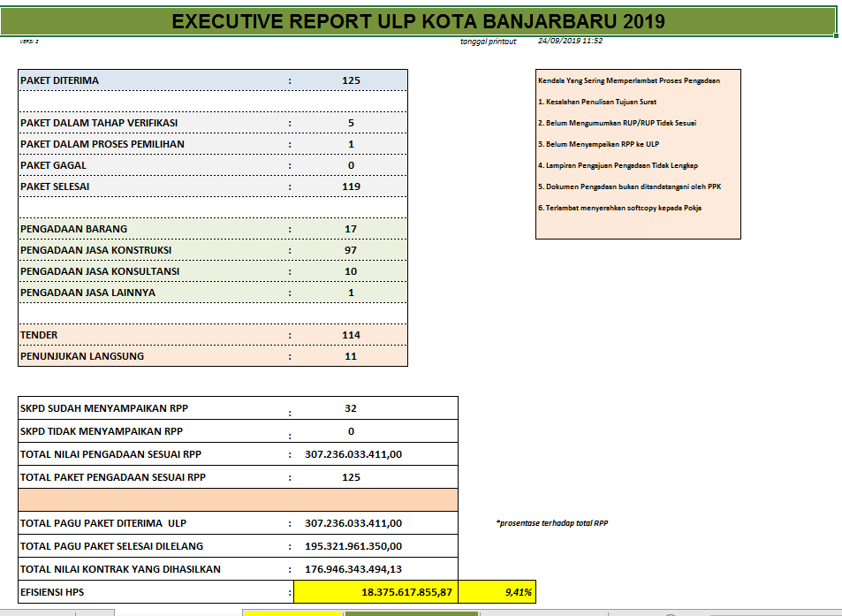Viewport: 842px width, 616px height.
Task: Select the PENUNJUKAN LANGSUNG value 11
Action: point(351,356)
